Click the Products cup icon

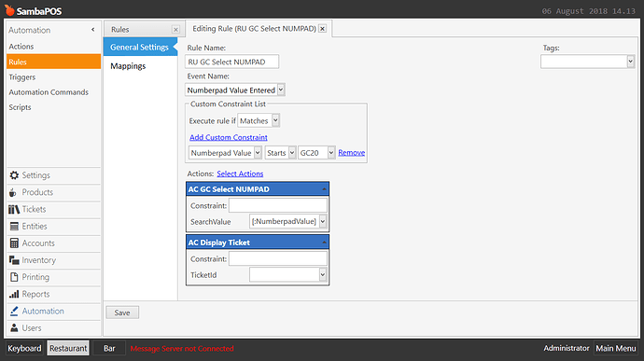coord(13,192)
